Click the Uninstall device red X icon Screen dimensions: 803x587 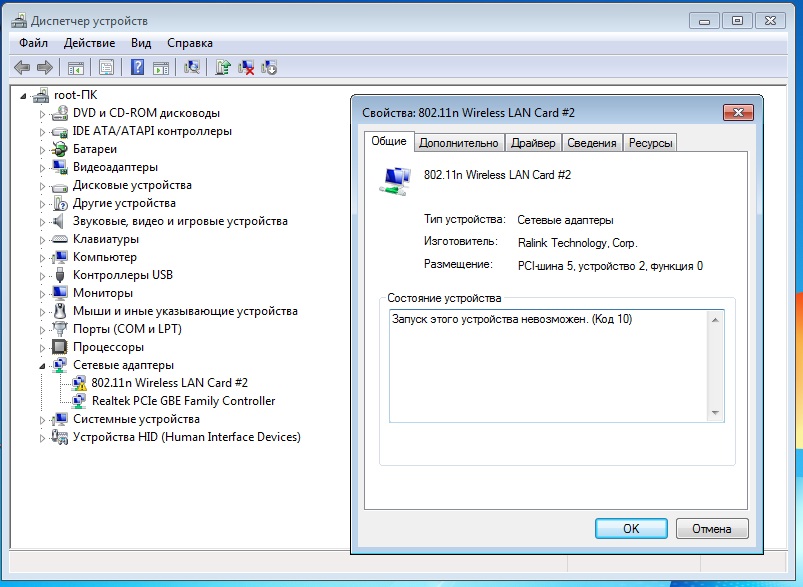click(246, 67)
